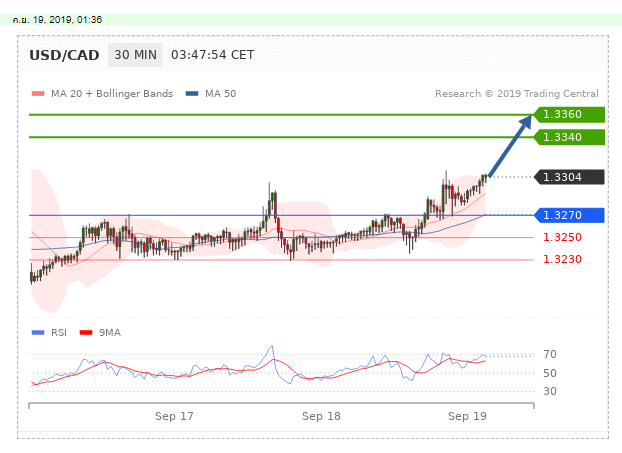Click the 1.3250 support level label
This screenshot has height=453, width=622.
click(x=562, y=237)
